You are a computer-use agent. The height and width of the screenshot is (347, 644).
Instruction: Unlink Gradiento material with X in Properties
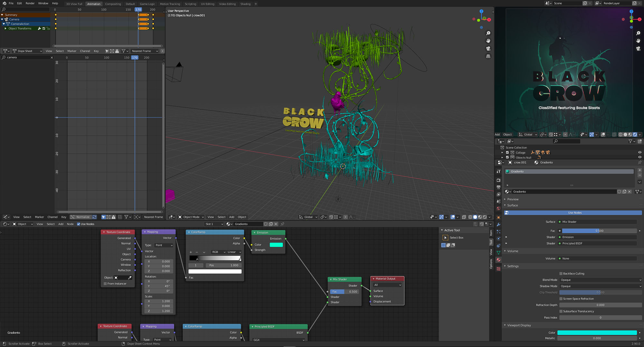(x=630, y=192)
